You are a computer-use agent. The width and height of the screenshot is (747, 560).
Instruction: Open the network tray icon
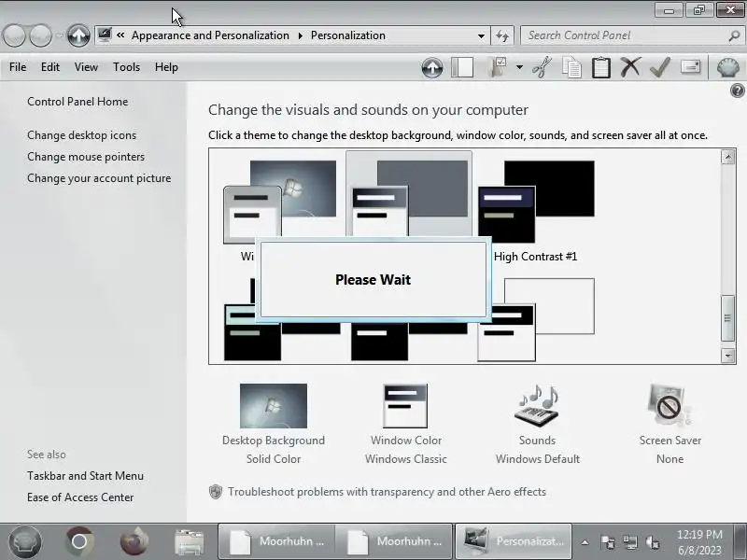(x=629, y=542)
